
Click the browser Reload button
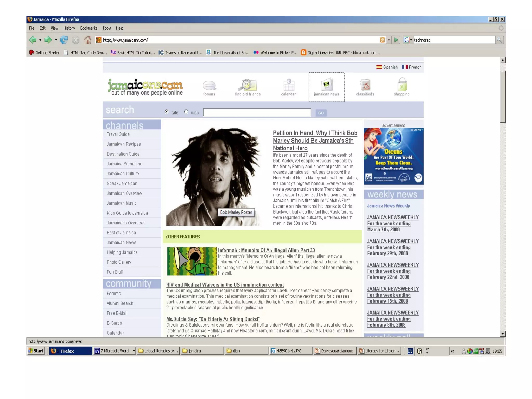pyautogui.click(x=64, y=40)
